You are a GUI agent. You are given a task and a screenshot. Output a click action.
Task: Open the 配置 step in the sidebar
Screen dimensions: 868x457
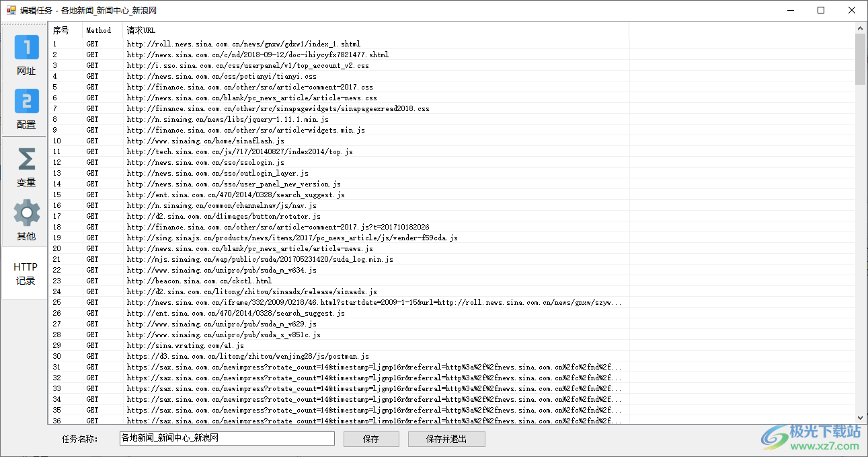(x=26, y=110)
